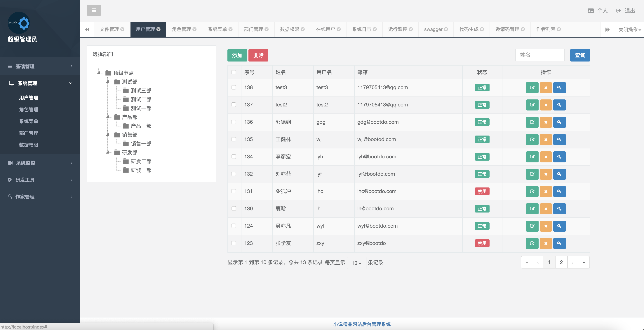Image resolution: width=644 pixels, height=330 pixels.
Task: Click the orange delete icon for user 郭德纲
Action: pos(546,122)
